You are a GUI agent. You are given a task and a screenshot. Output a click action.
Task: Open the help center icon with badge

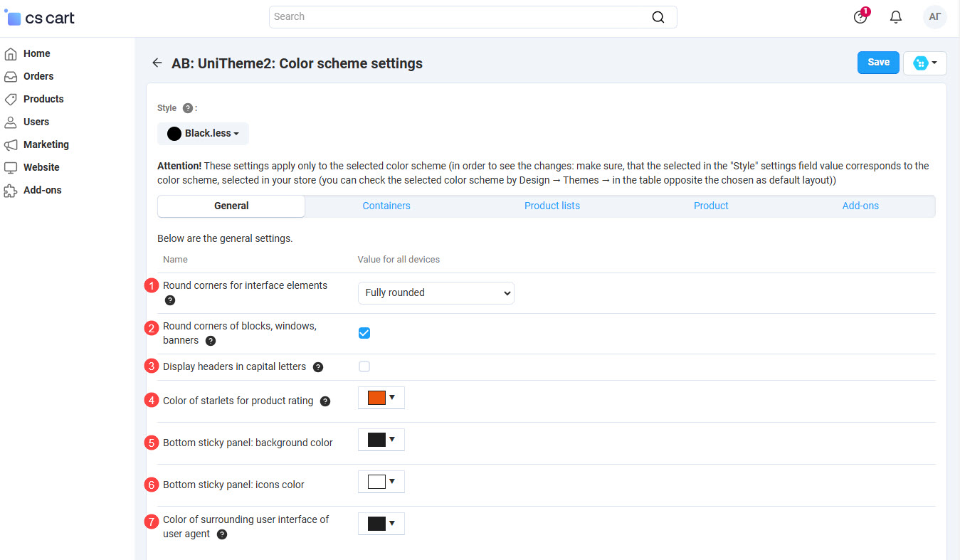coord(860,17)
